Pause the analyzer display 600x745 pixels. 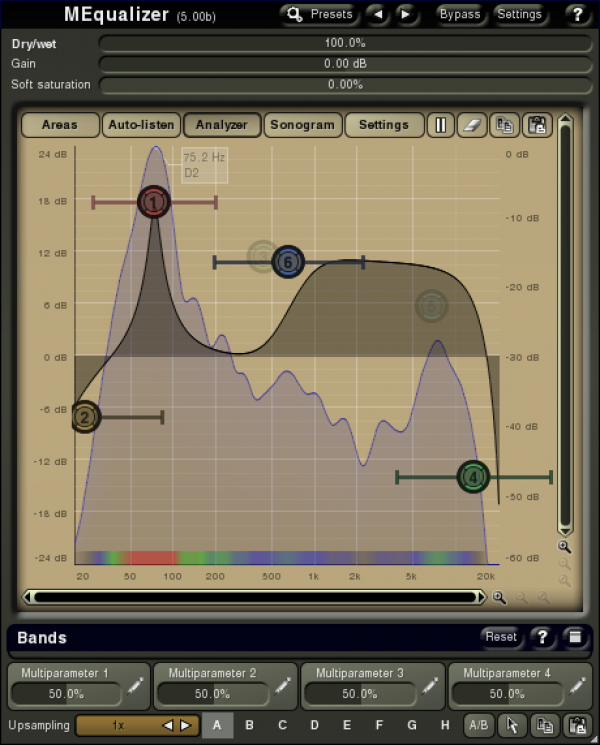(440, 125)
